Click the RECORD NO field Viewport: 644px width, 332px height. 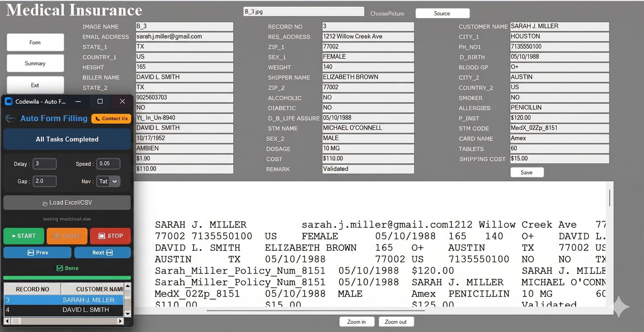pos(368,27)
